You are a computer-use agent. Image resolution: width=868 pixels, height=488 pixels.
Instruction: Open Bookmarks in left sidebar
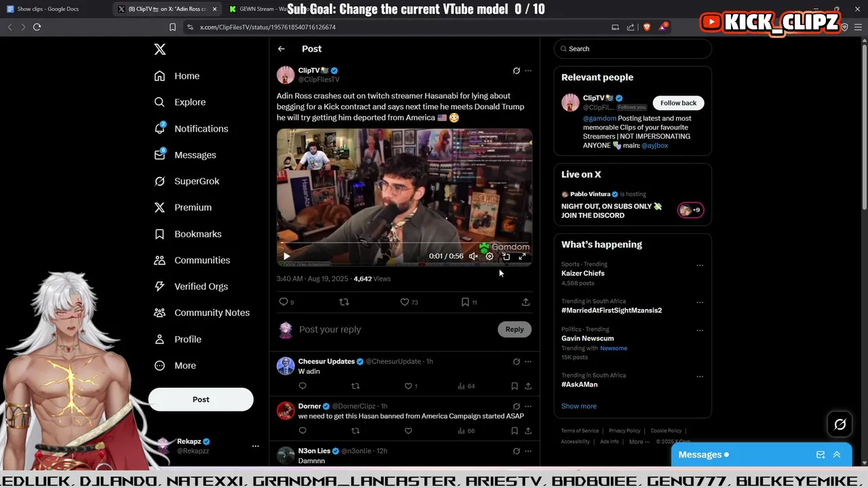point(188,234)
